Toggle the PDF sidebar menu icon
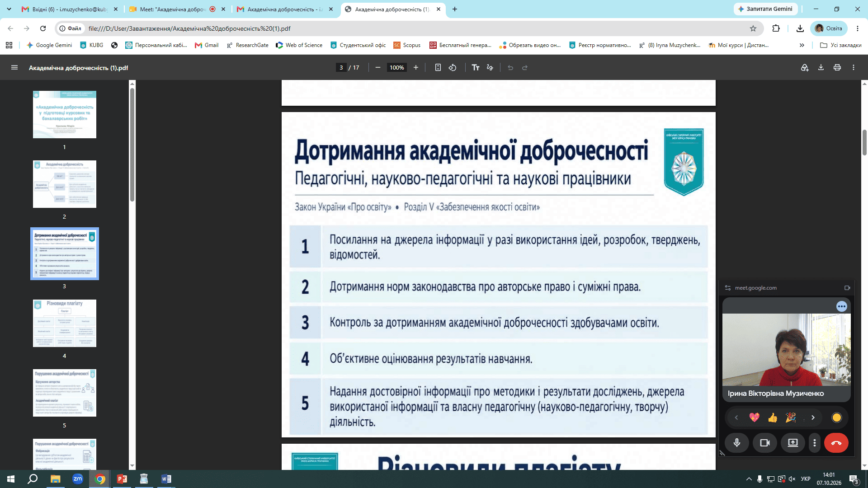868x488 pixels. [14, 67]
